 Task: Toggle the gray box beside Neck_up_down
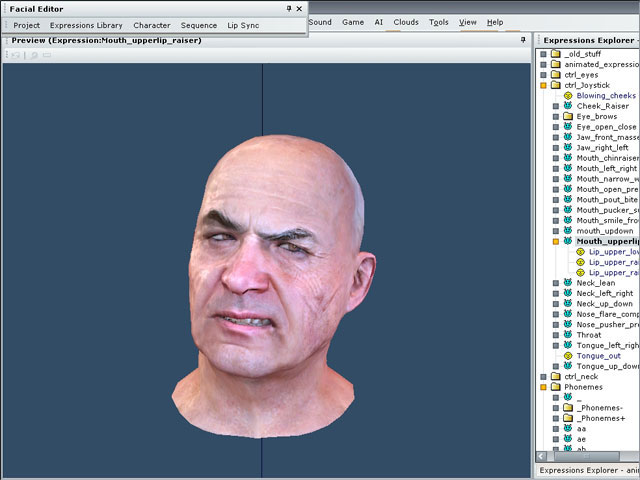[556, 304]
